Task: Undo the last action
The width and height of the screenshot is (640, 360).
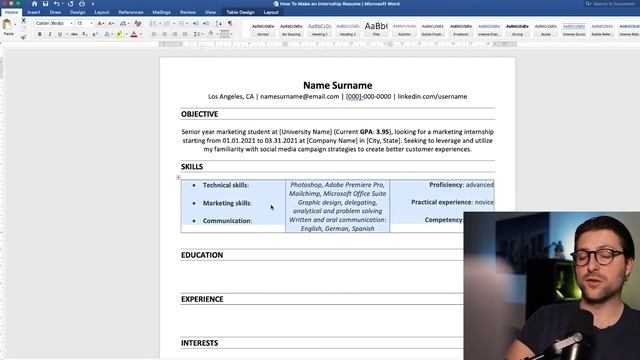Action: (56, 4)
